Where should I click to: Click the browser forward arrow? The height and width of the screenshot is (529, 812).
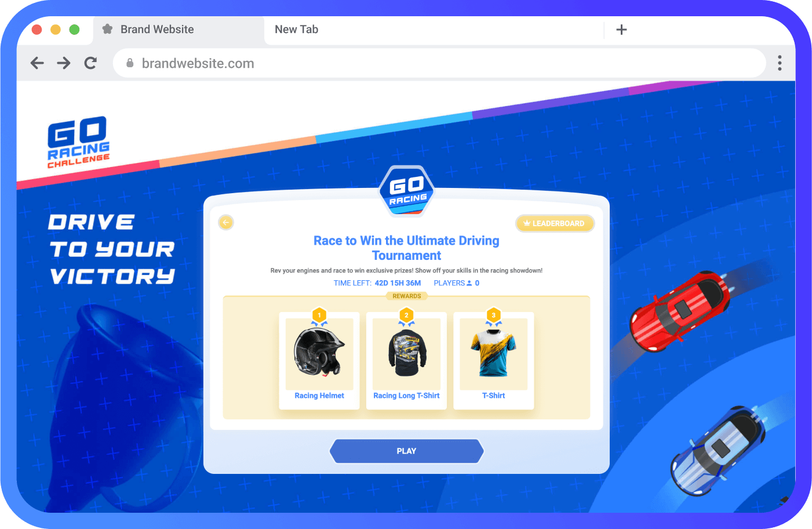(64, 63)
